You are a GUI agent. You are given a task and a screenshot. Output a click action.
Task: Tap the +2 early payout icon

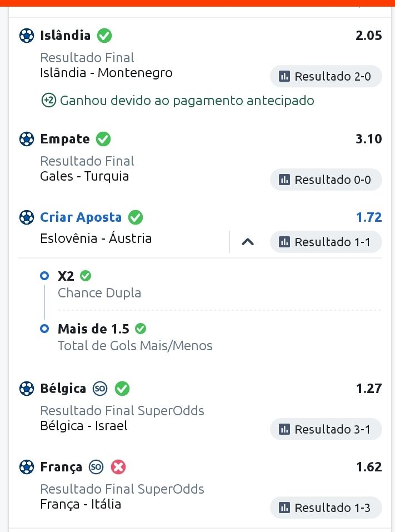pos(48,101)
